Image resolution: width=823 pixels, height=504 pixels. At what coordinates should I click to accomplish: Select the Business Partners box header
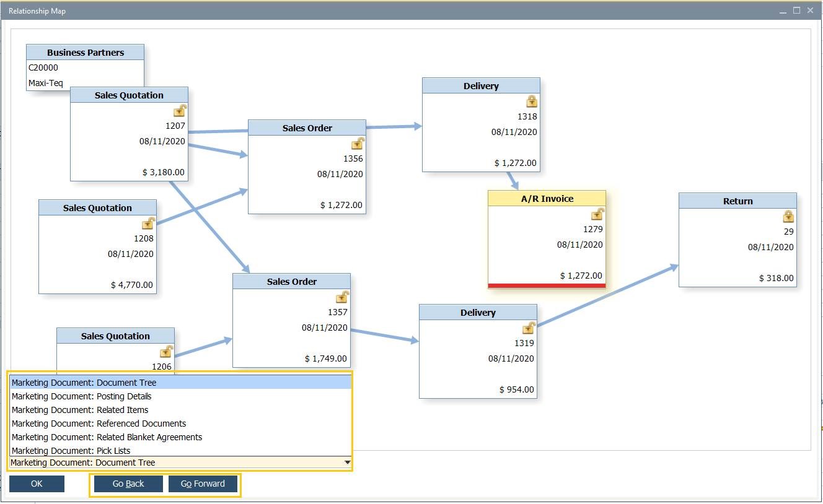coord(86,53)
